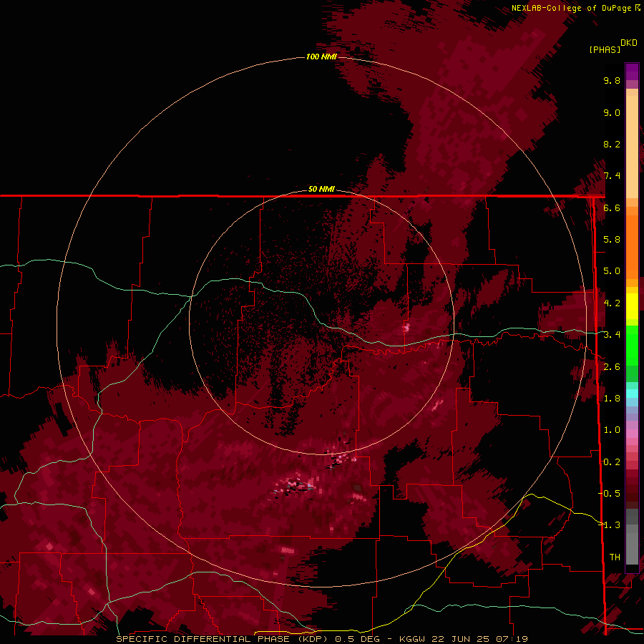Viewport: 644px width, 644px height.
Task: Click the 1.0 value on color scale
Action: [612, 430]
